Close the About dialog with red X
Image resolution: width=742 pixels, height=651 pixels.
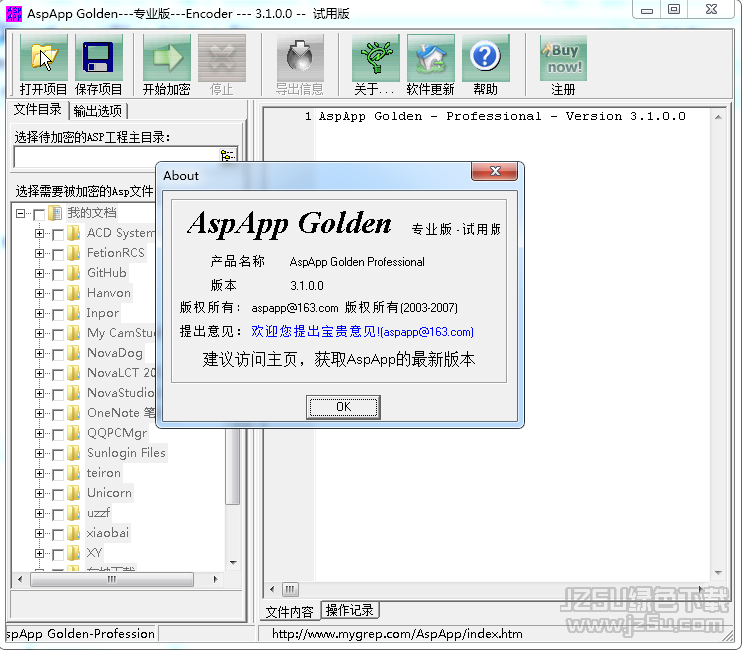click(495, 171)
